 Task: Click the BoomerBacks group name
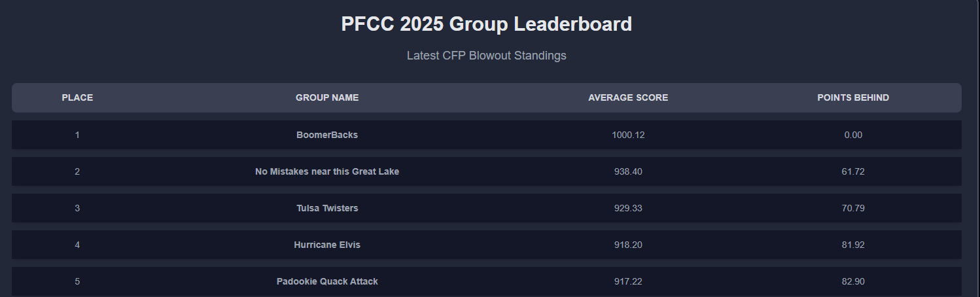(327, 135)
